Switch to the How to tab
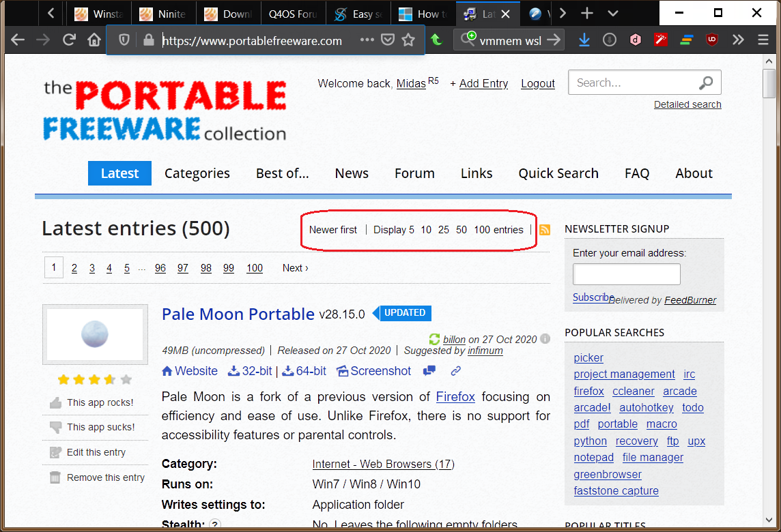This screenshot has height=532, width=781. tap(423, 14)
